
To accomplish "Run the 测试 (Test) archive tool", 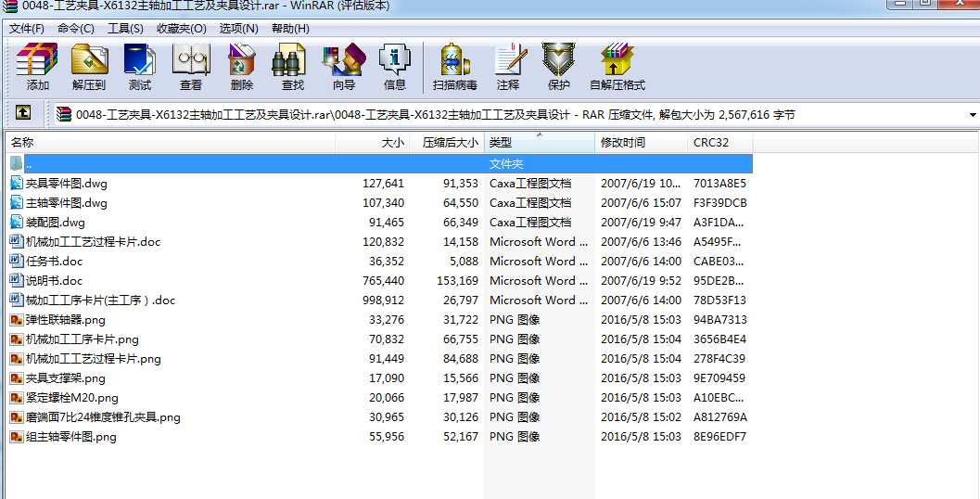I will (x=140, y=67).
